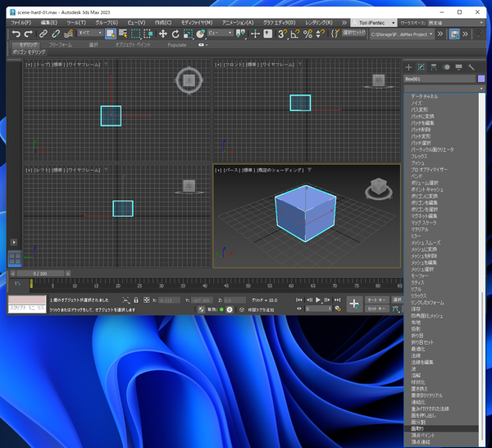Select the Link objects chain icon
The width and height of the screenshot is (492, 448).
(43, 34)
